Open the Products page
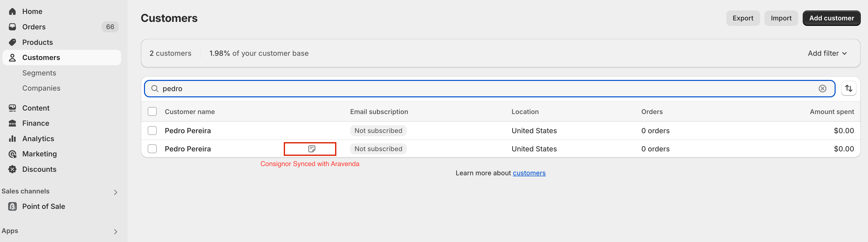This screenshot has height=242, width=868. click(38, 42)
